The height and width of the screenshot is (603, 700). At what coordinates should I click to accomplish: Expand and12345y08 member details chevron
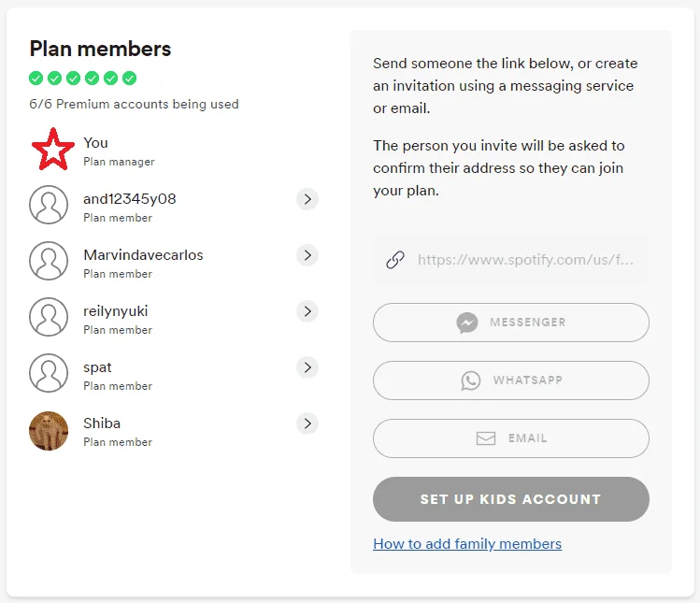[x=307, y=199]
